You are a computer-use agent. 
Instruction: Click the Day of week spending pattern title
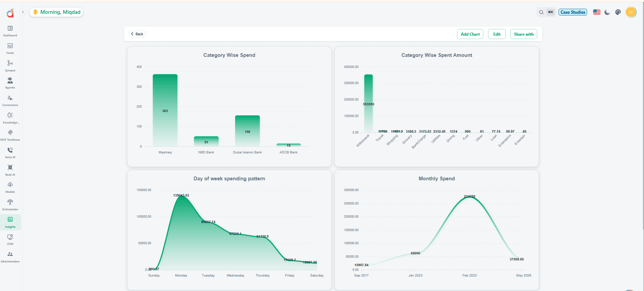pyautogui.click(x=229, y=179)
